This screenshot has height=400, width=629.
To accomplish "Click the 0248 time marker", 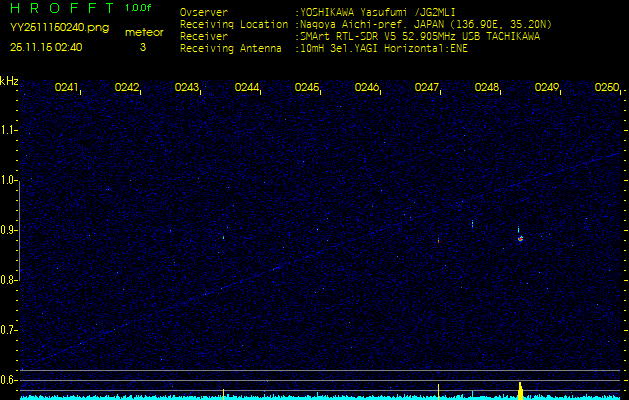I will [487, 88].
